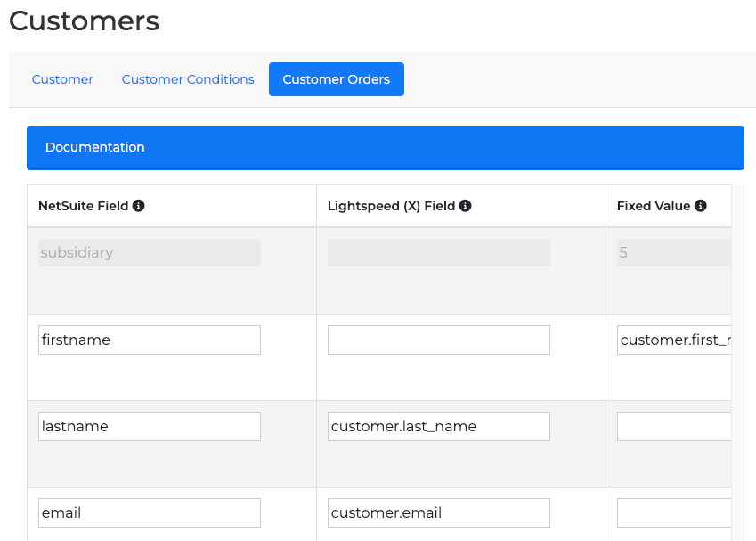Viewport: 756px width, 541px height.
Task: Select the email NetSuite input field
Action: 150,512
